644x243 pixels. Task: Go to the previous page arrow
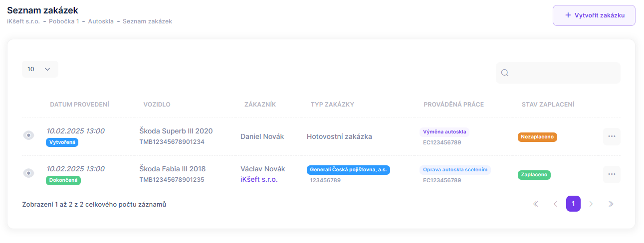coord(555,204)
